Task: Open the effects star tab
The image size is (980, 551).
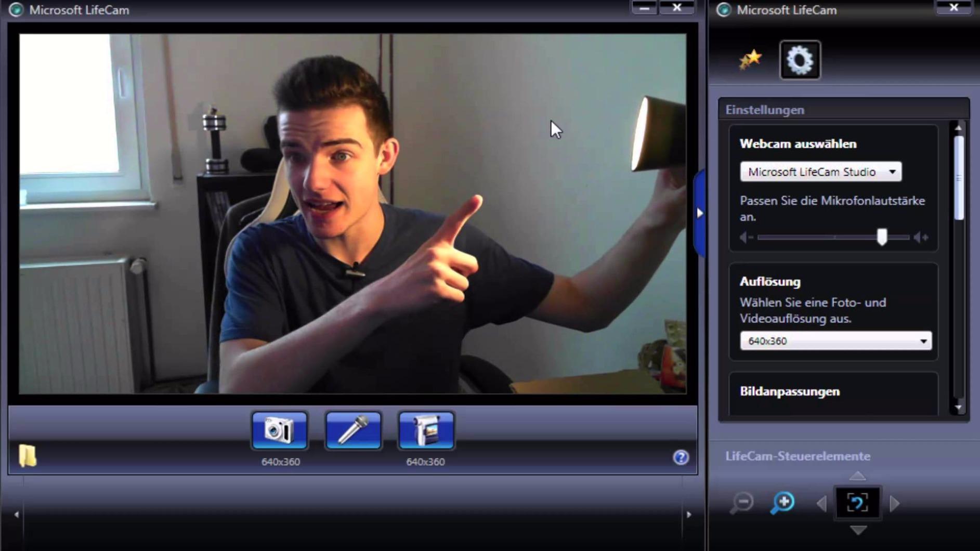Action: pyautogui.click(x=750, y=60)
